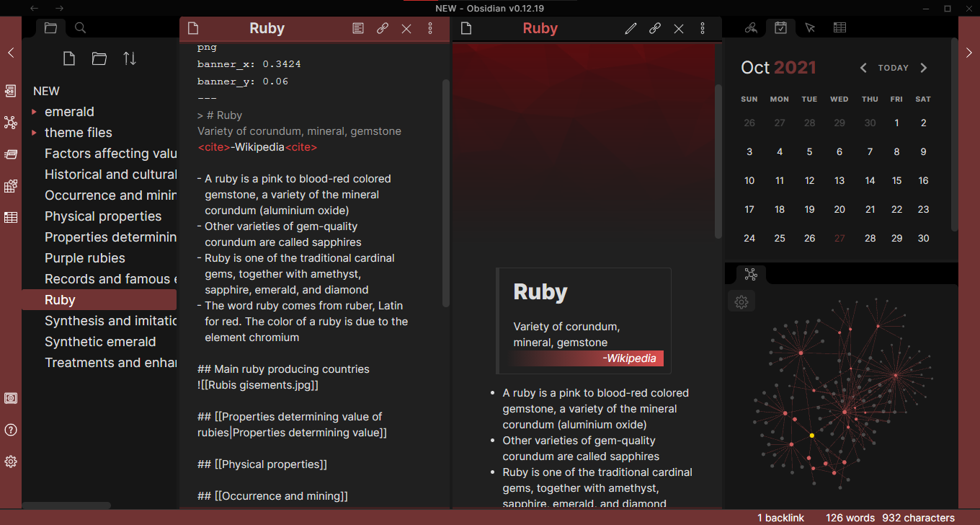Create a new note in file explorer

69,58
